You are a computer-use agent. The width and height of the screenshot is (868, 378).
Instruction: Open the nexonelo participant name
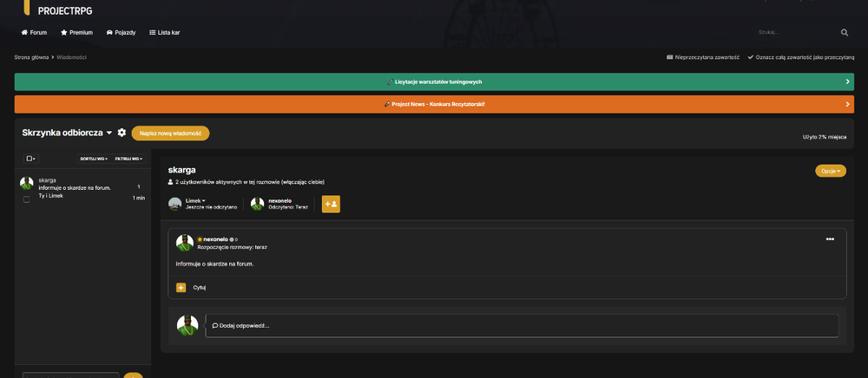pyautogui.click(x=279, y=200)
